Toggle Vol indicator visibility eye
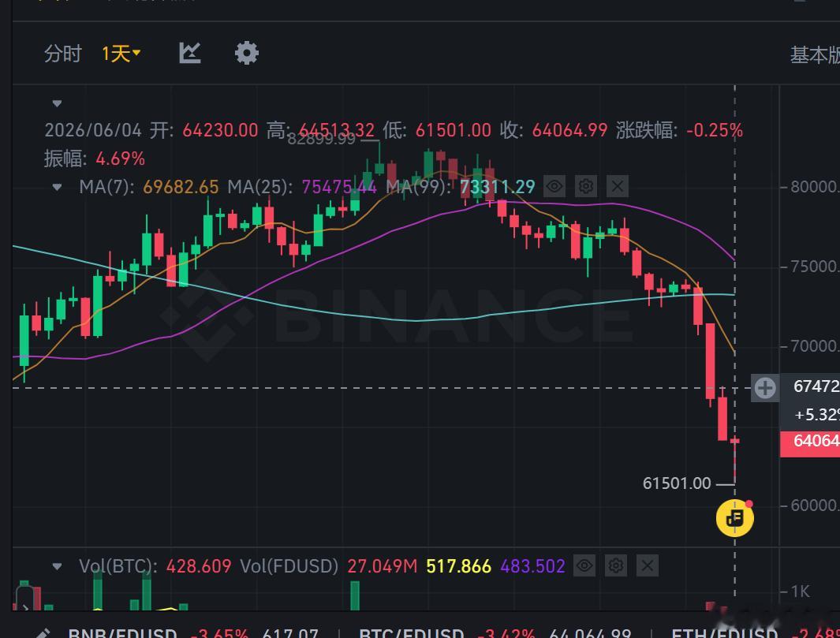 [584, 565]
